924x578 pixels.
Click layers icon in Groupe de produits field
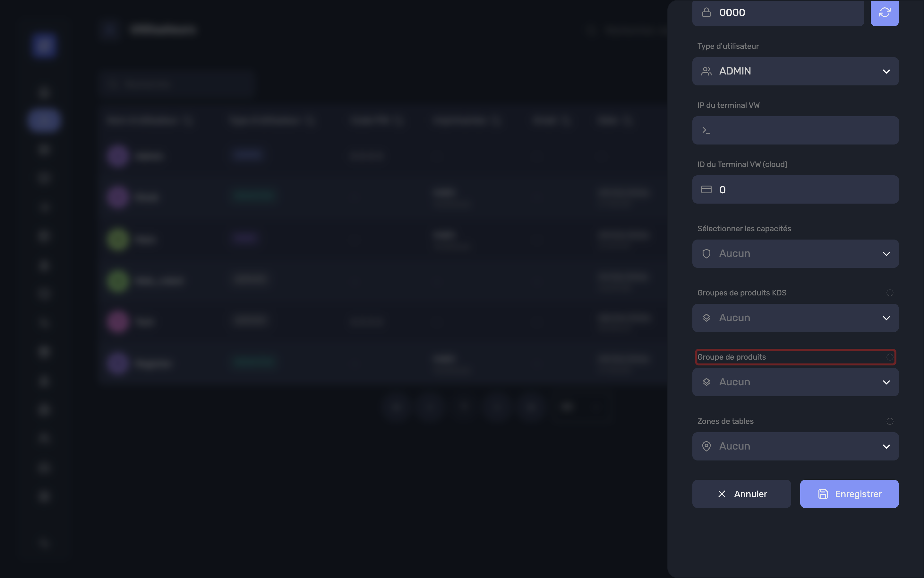706,382
